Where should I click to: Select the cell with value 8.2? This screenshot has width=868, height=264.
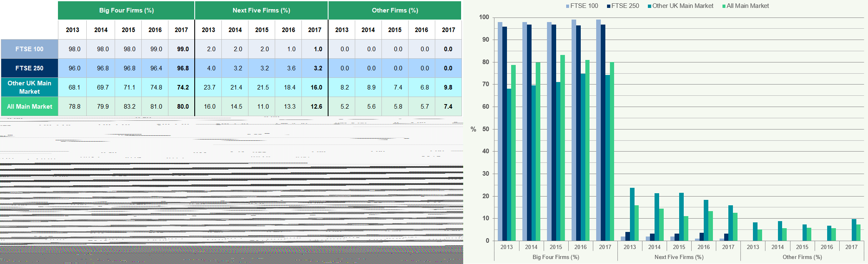342,87
